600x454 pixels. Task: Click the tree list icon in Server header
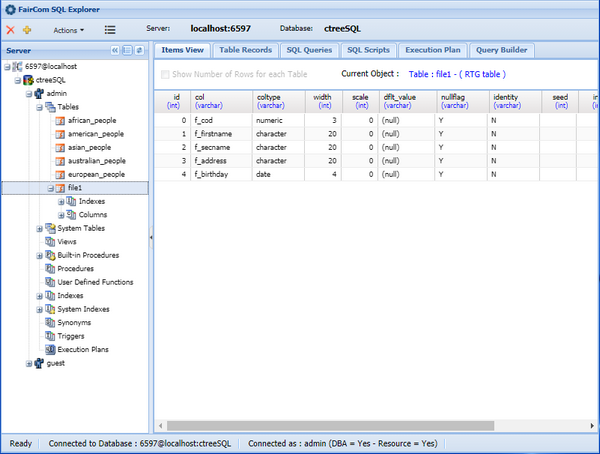click(x=127, y=50)
